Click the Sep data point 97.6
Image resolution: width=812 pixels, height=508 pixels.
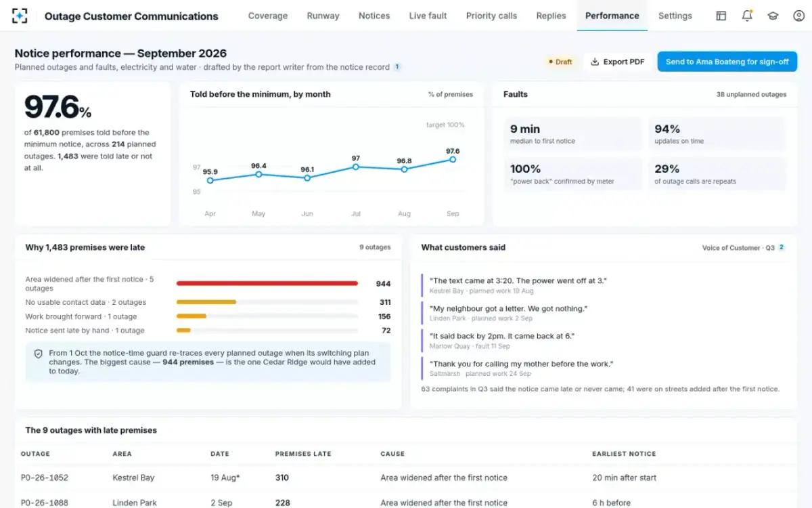(453, 160)
